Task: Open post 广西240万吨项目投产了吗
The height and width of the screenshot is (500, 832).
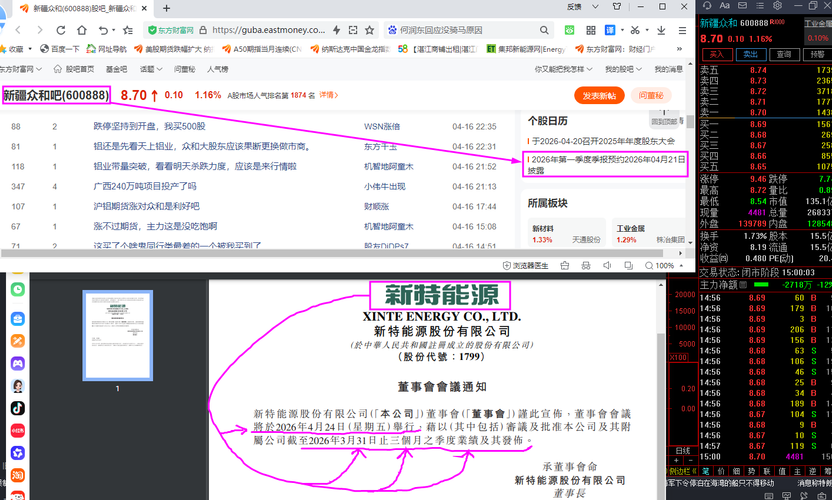Action: click(145, 186)
